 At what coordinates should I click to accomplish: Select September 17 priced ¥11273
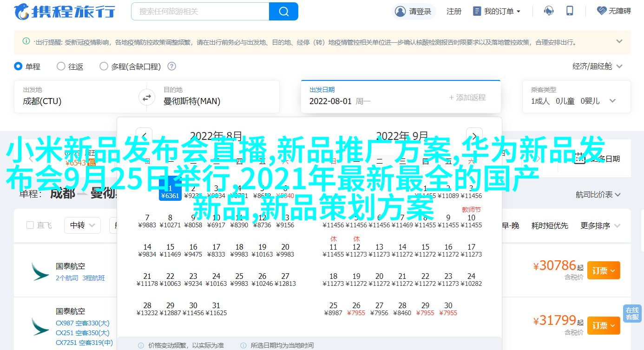tap(471, 251)
